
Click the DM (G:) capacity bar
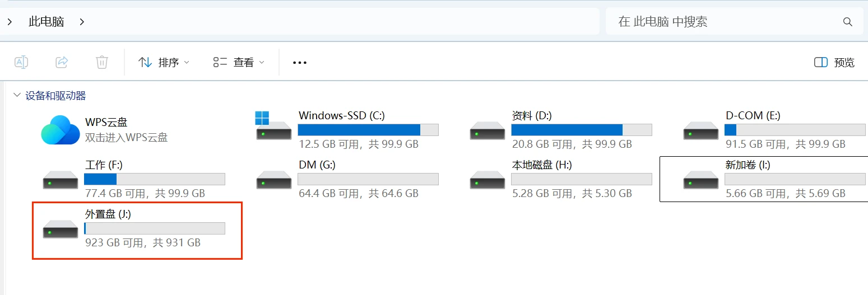tap(368, 179)
